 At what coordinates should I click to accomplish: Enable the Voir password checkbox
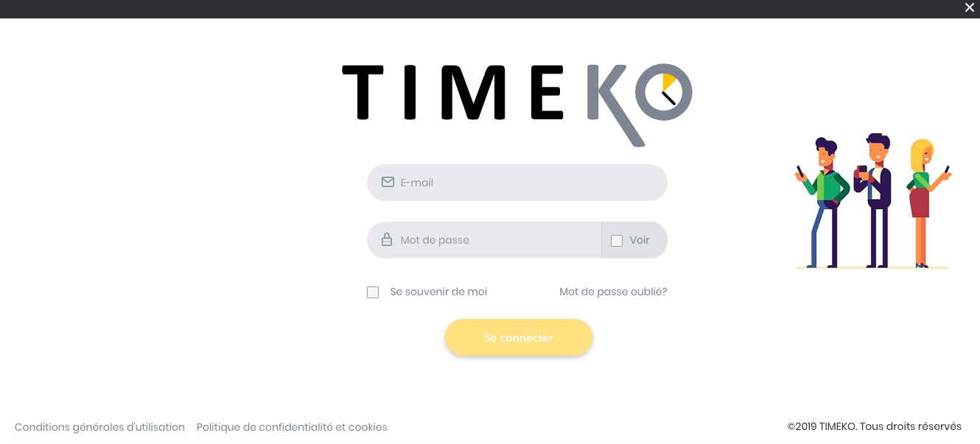[x=617, y=240]
